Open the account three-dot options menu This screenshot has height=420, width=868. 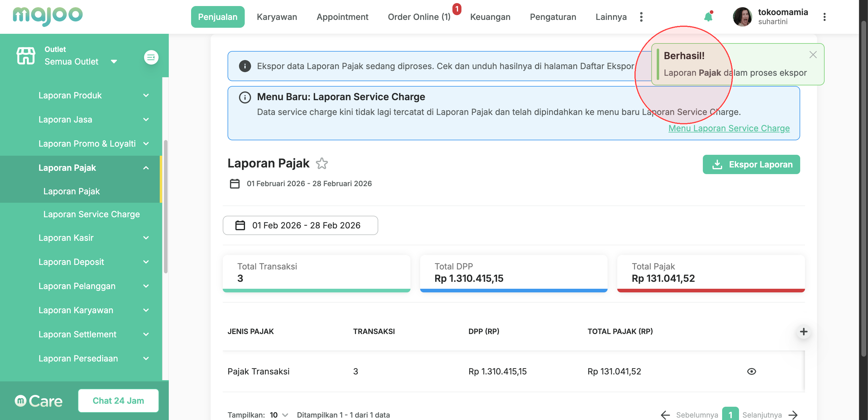[824, 17]
